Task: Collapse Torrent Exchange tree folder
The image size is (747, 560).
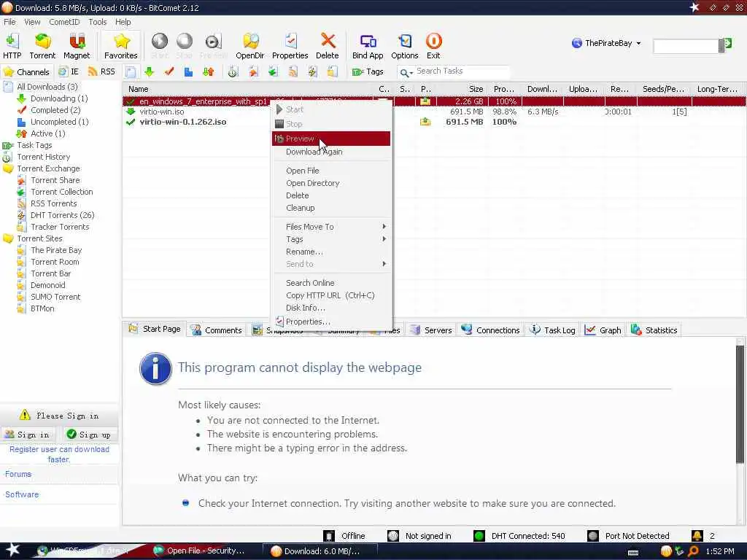Action: [8, 168]
